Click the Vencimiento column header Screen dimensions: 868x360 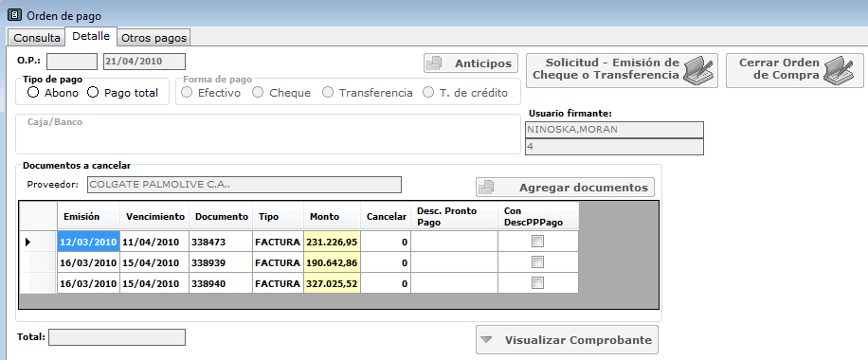point(154,217)
